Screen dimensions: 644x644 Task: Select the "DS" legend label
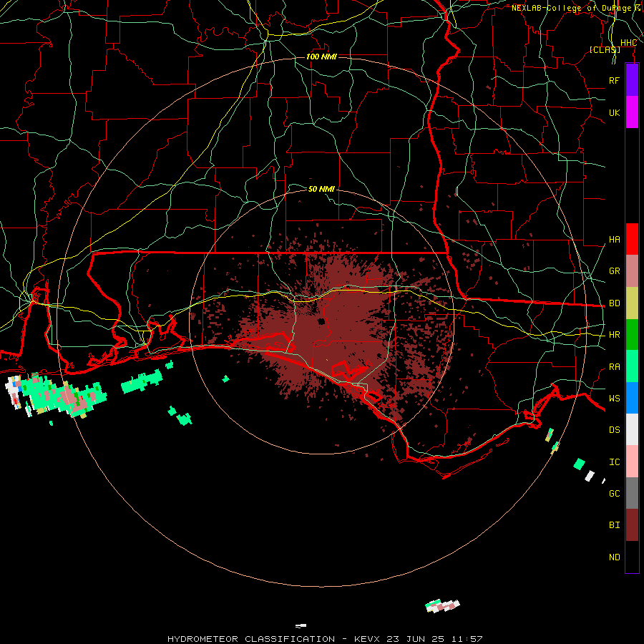(614, 430)
